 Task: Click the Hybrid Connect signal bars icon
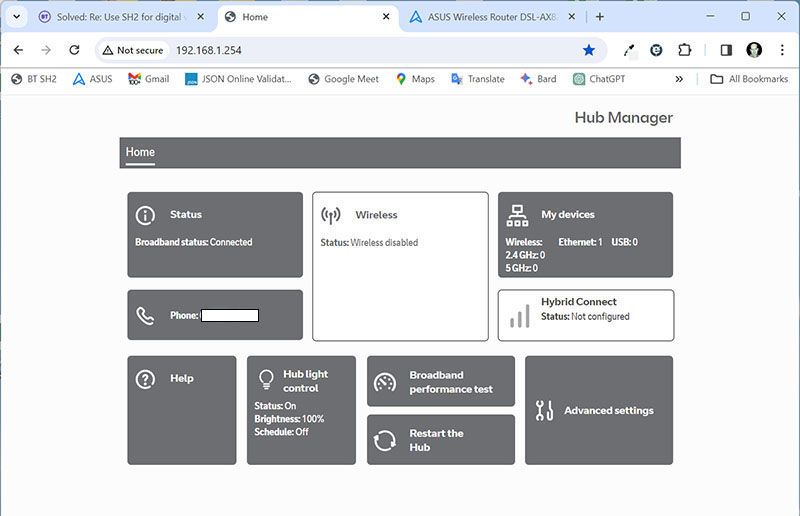point(519,316)
